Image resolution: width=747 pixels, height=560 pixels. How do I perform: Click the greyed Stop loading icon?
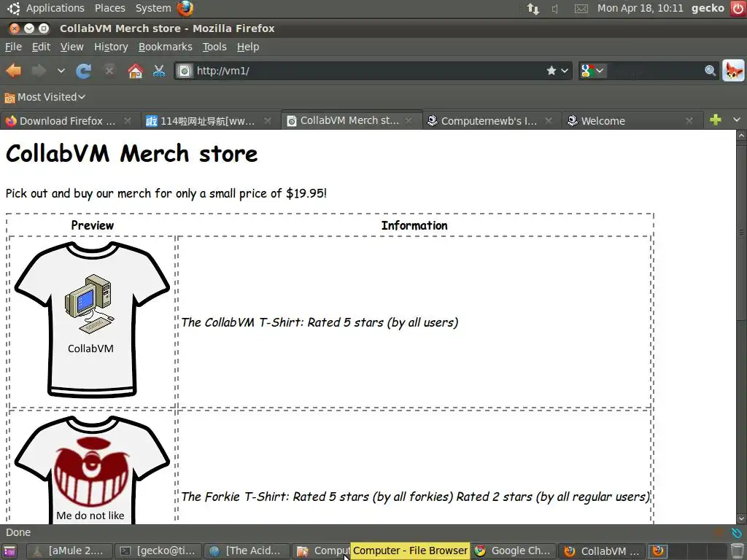tap(109, 71)
